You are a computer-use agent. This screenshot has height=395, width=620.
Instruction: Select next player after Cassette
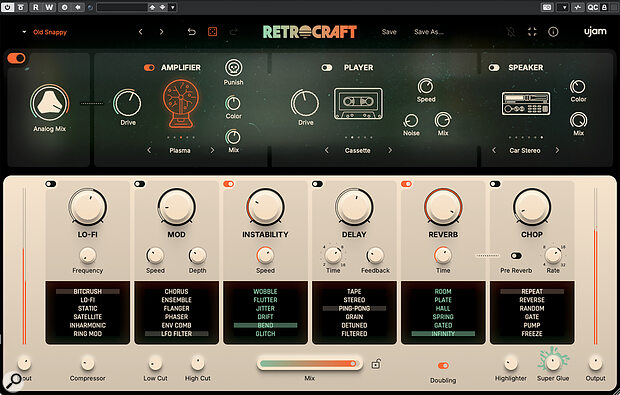(390, 150)
